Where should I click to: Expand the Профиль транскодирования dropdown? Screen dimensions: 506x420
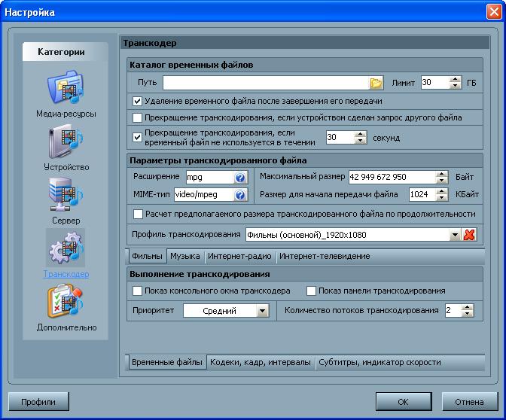(x=455, y=235)
